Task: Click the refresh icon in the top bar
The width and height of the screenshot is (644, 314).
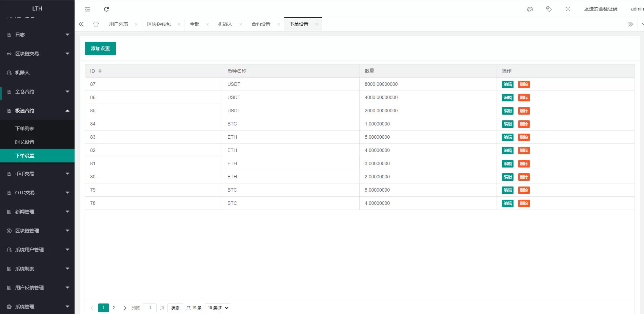Action: [106, 9]
